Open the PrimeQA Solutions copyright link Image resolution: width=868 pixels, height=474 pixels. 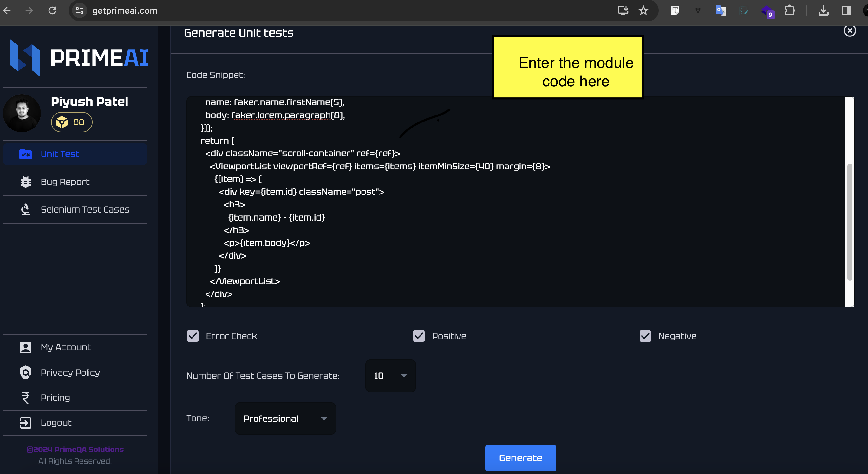pyautogui.click(x=75, y=449)
